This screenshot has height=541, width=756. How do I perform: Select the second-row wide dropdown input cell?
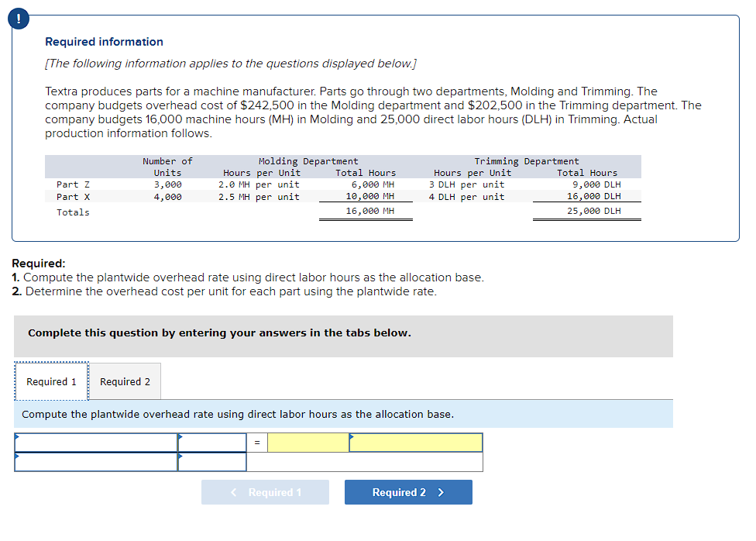click(x=96, y=462)
